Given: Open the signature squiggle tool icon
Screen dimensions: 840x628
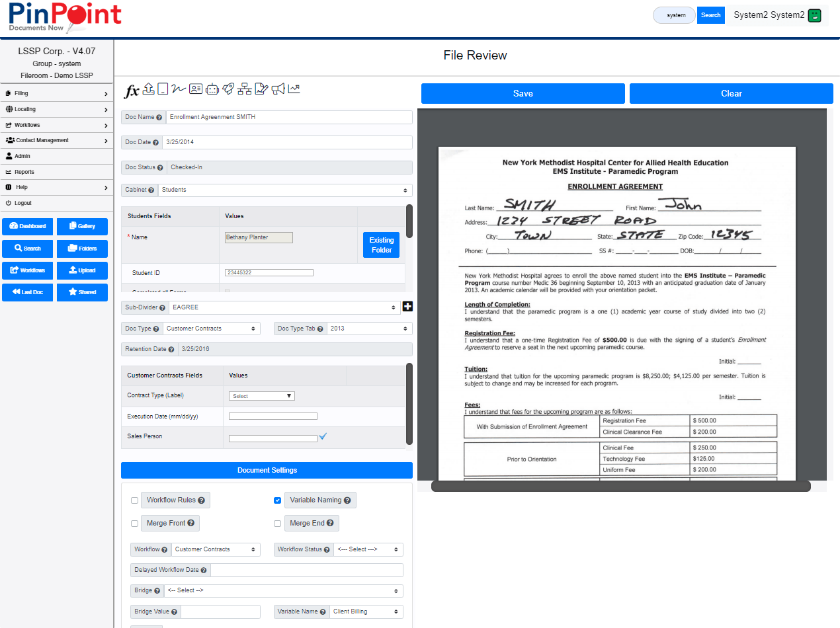Looking at the screenshot, I should tap(179, 89).
